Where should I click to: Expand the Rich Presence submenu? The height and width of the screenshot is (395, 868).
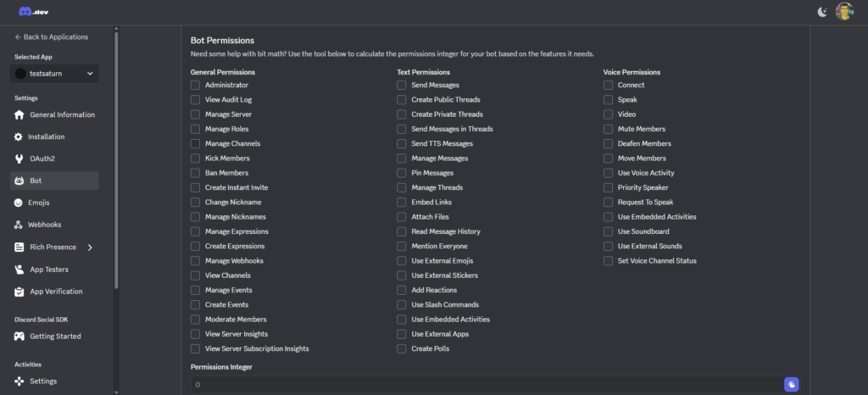(90, 248)
